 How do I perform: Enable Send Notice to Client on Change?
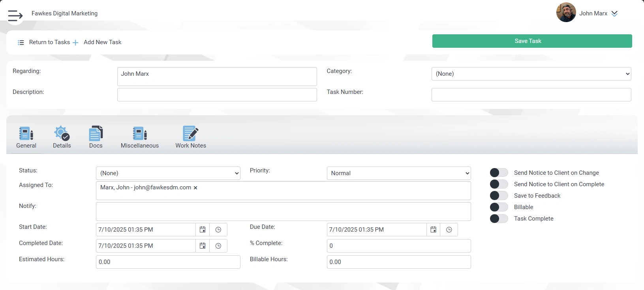[499, 173]
